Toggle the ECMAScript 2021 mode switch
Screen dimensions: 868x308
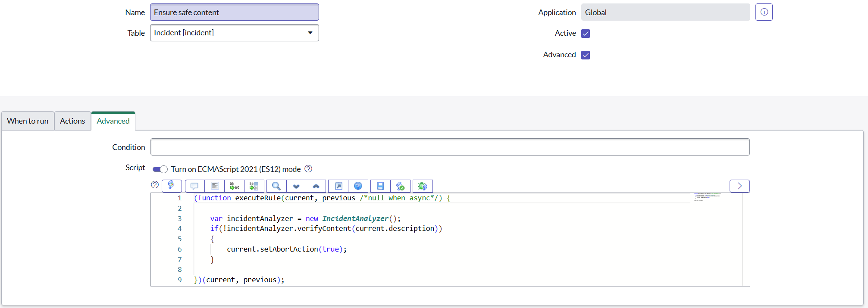coord(160,169)
